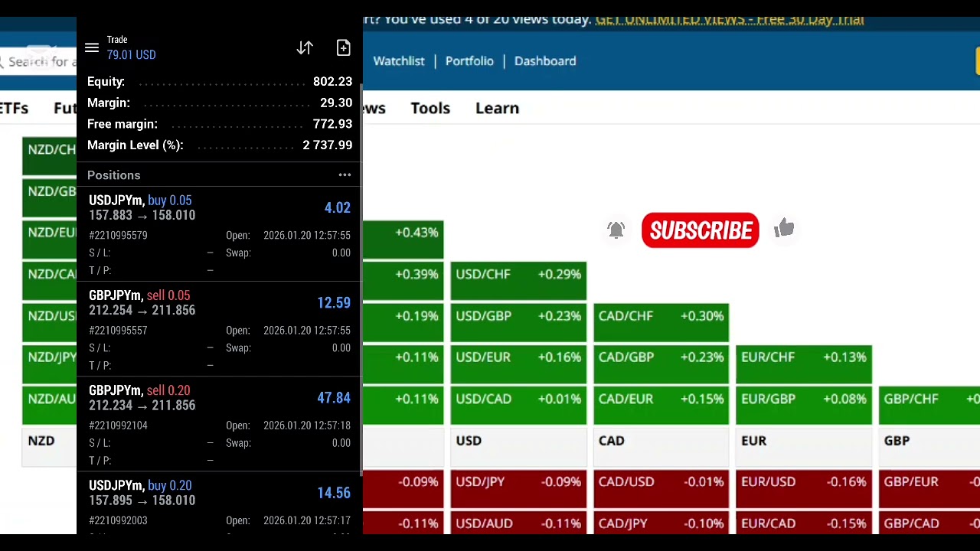Image resolution: width=980 pixels, height=551 pixels.
Task: Select GBPJPYm sell 0.20 position
Action: pyautogui.click(x=219, y=424)
